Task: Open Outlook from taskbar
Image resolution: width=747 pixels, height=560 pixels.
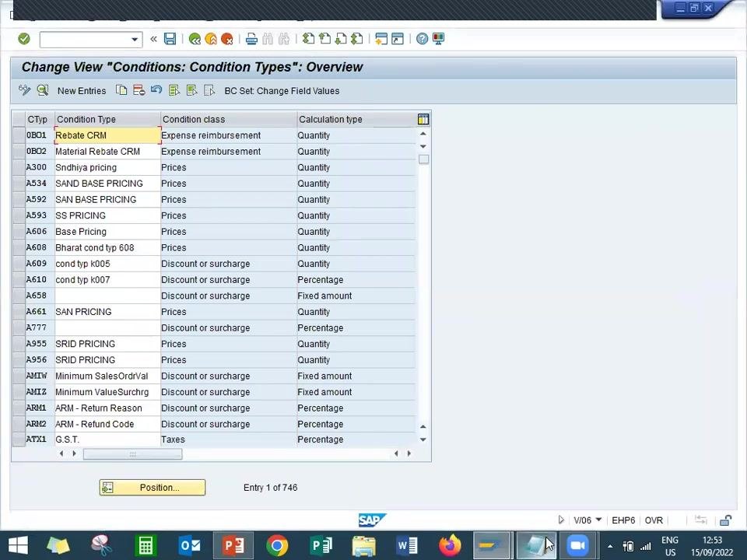Action: point(190,546)
